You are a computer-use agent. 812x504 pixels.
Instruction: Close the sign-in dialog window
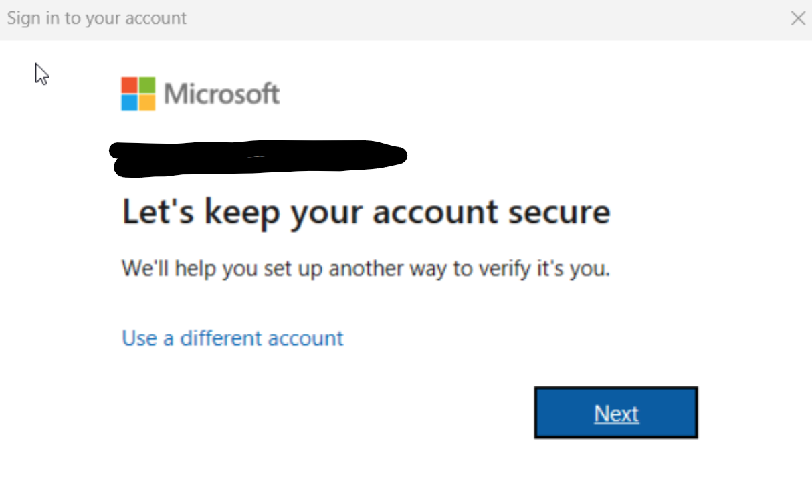tap(798, 19)
